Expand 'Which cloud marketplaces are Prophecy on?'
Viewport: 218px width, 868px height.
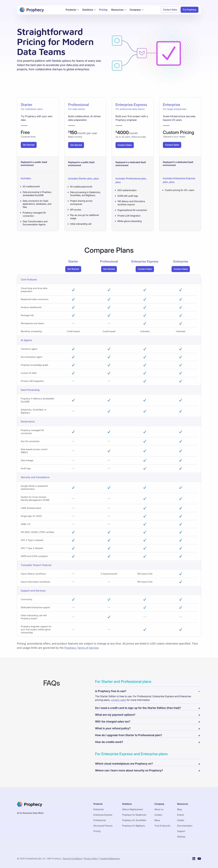pyautogui.click(x=148, y=763)
